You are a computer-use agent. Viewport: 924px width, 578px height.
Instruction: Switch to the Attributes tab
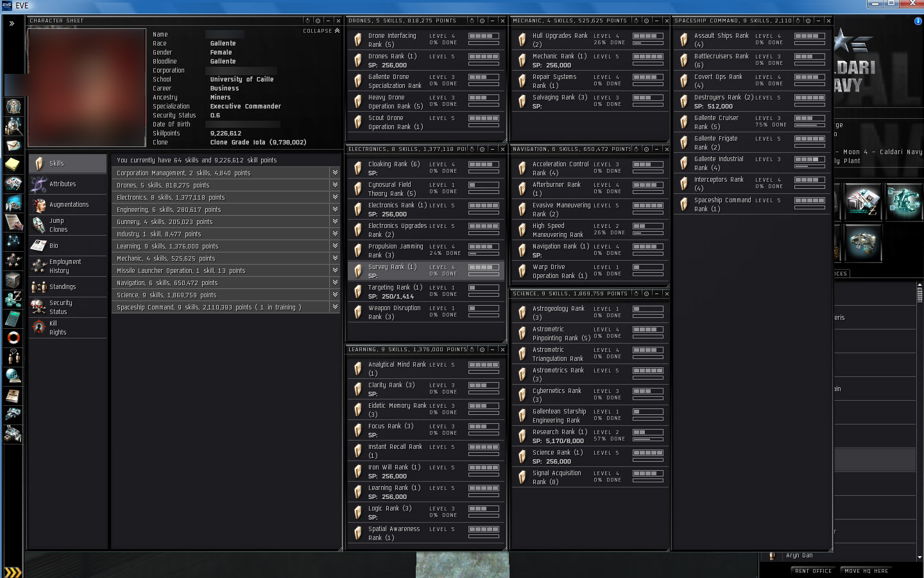67,184
